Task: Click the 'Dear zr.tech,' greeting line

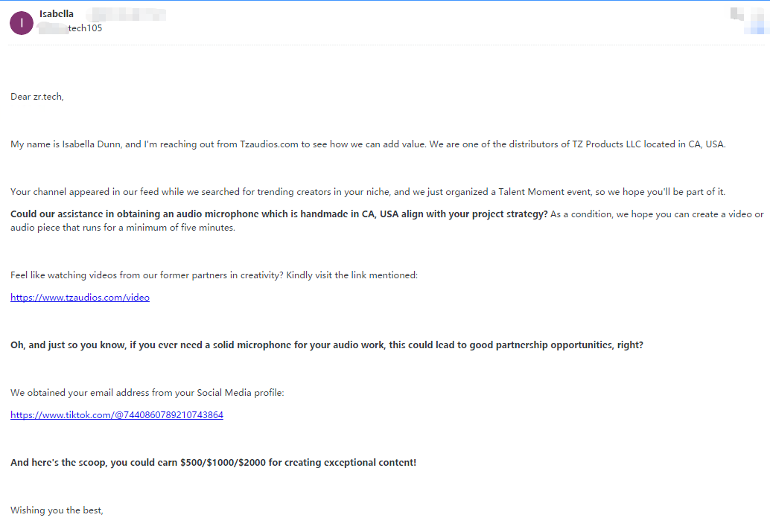Action: pos(37,97)
